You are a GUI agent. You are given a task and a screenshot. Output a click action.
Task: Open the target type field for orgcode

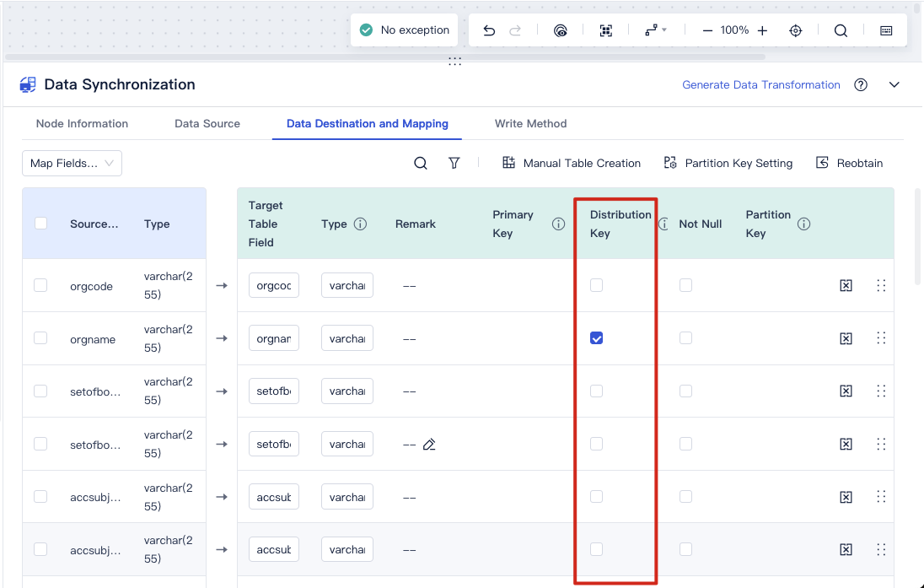point(347,285)
